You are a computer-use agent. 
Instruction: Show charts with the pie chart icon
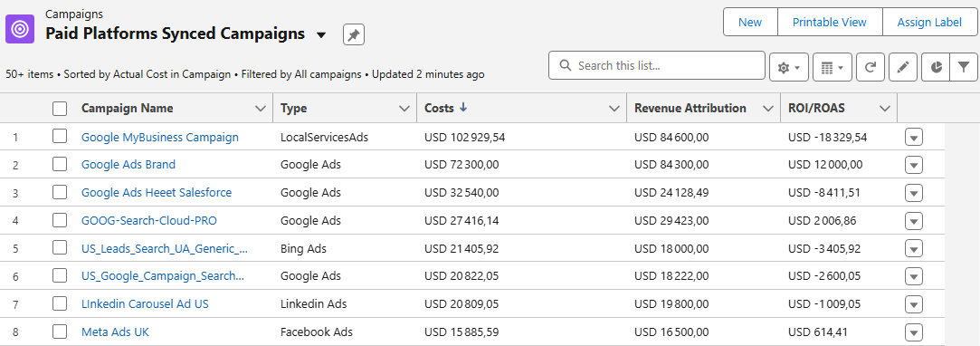pos(936,68)
